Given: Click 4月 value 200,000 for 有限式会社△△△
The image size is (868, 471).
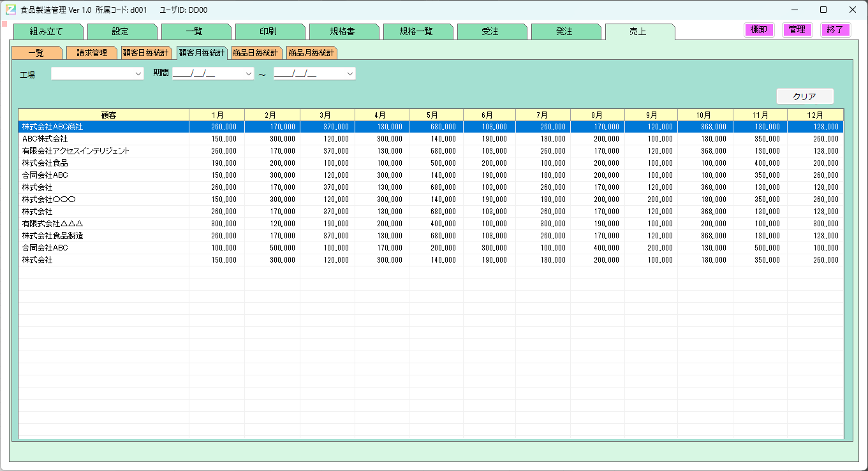Looking at the screenshot, I should point(390,224).
